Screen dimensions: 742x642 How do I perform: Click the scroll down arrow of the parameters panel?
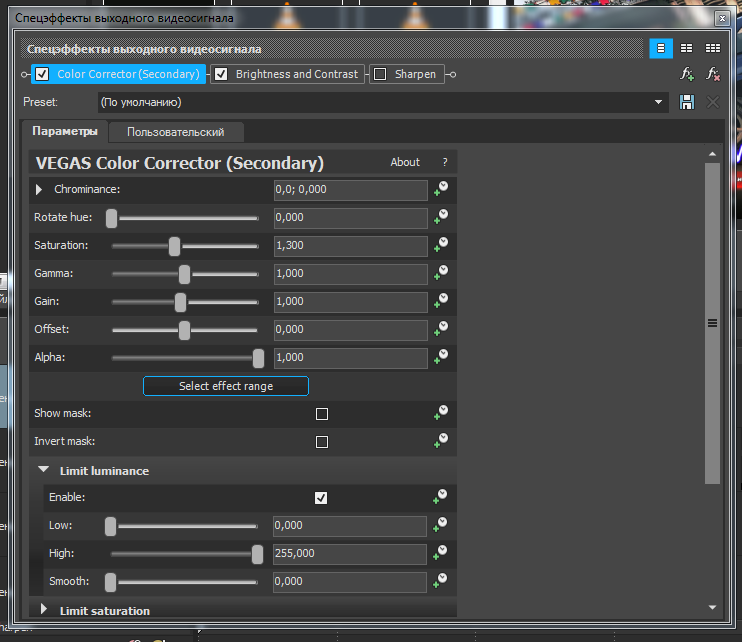712,607
